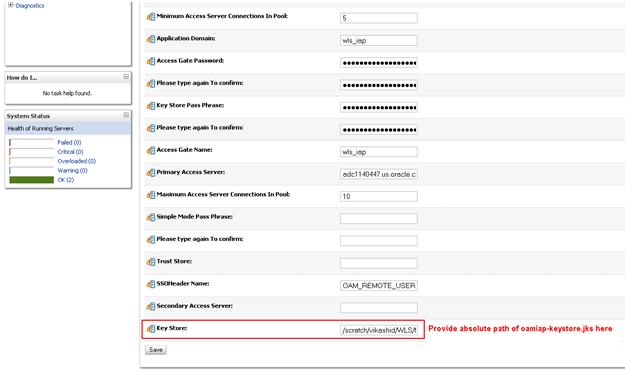The height and width of the screenshot is (370, 625).
Task: Click icon beside Maximum Access Server Connections
Action: click(151, 195)
